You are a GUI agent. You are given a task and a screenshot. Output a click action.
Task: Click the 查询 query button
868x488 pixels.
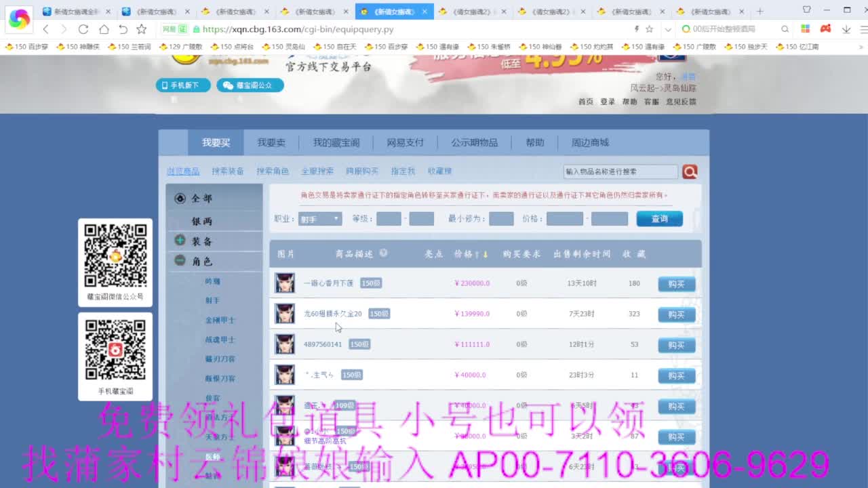pos(658,218)
